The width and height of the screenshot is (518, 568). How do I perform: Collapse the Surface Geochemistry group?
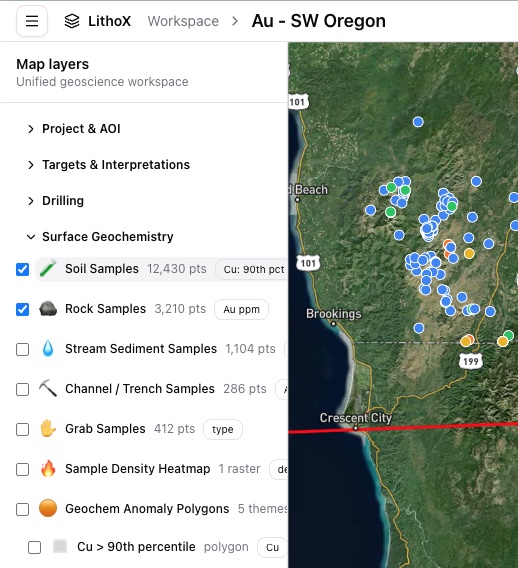coord(31,237)
